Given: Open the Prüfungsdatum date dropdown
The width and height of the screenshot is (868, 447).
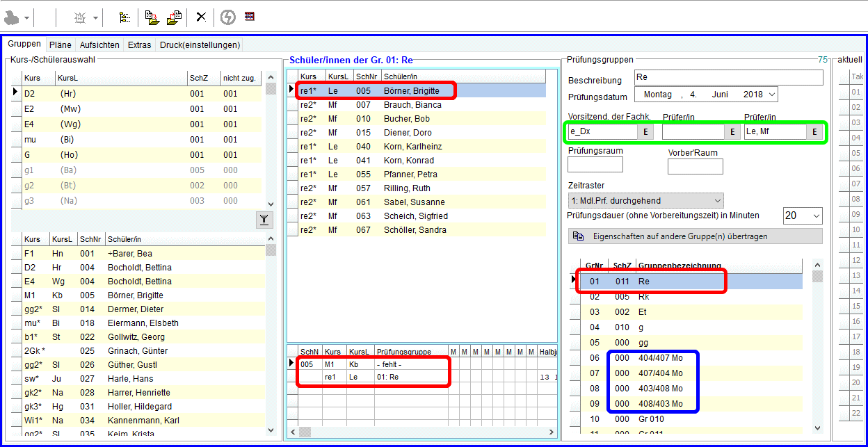Looking at the screenshot, I should 771,95.
